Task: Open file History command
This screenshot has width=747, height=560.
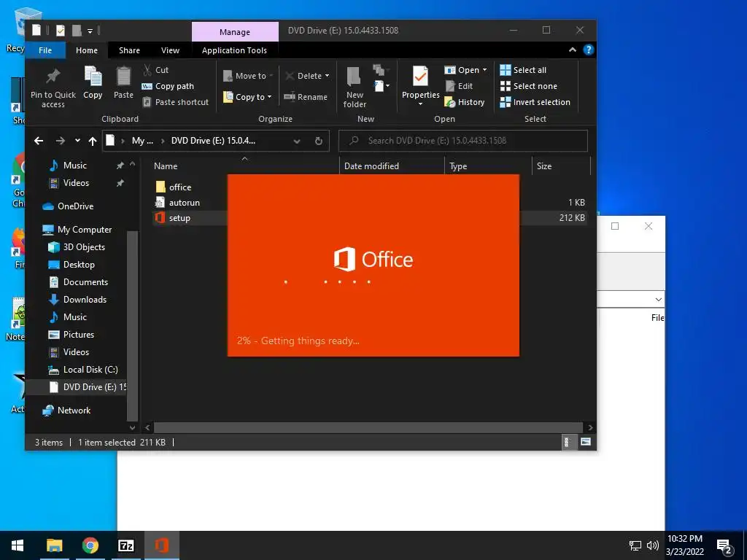Action: 465,102
